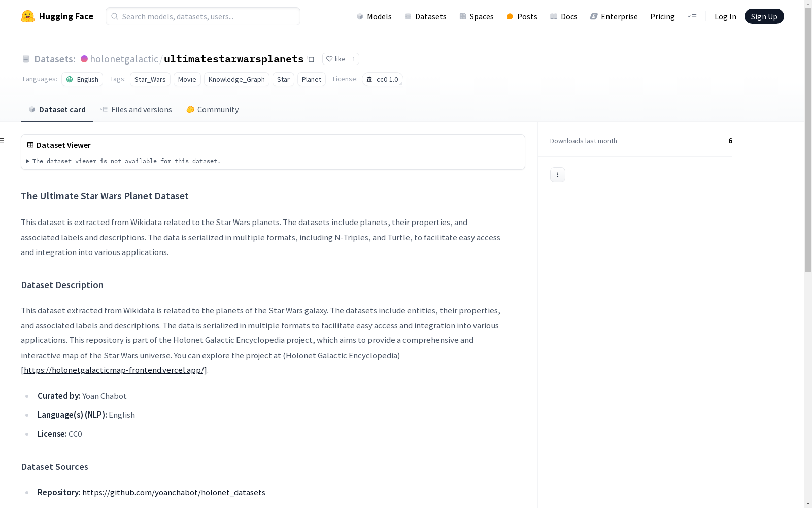The image size is (812, 508).
Task: Go to Models in top navigation
Action: tap(374, 16)
